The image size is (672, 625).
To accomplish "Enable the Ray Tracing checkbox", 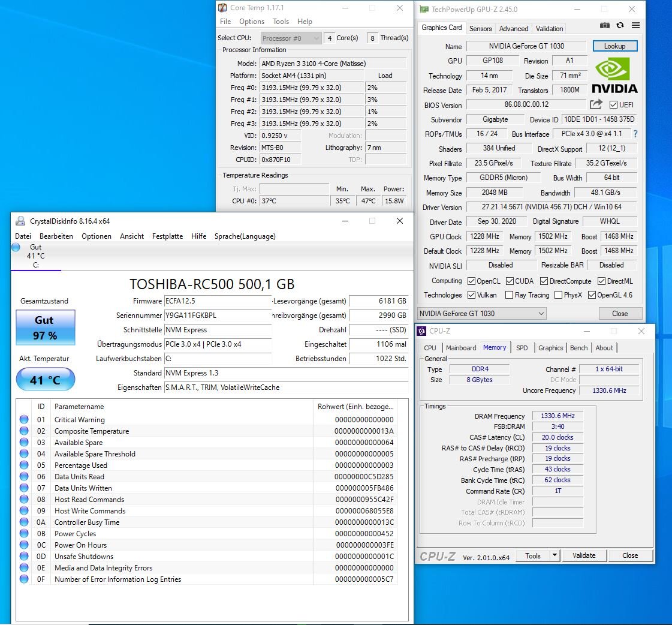I will [509, 295].
